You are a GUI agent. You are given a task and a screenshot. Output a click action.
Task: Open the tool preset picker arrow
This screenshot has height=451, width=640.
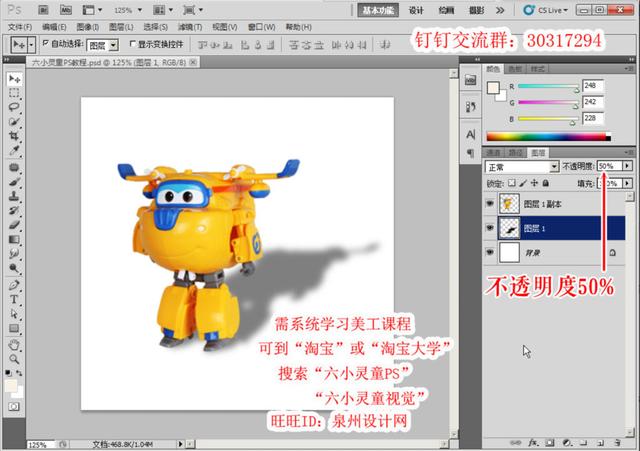pos(31,44)
